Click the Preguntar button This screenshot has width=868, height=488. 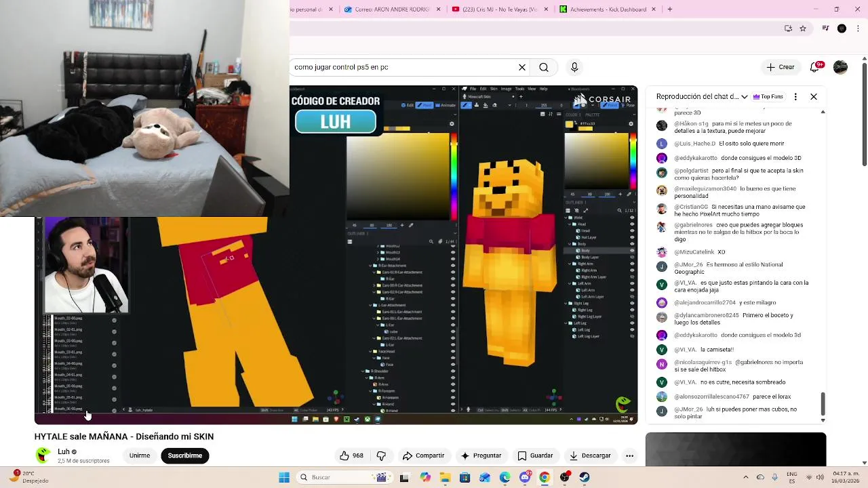(x=481, y=455)
